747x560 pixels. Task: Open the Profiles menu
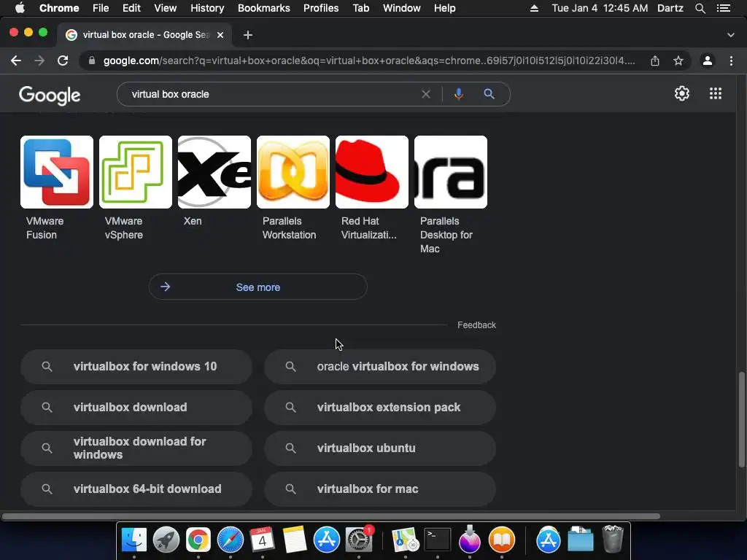(x=321, y=8)
